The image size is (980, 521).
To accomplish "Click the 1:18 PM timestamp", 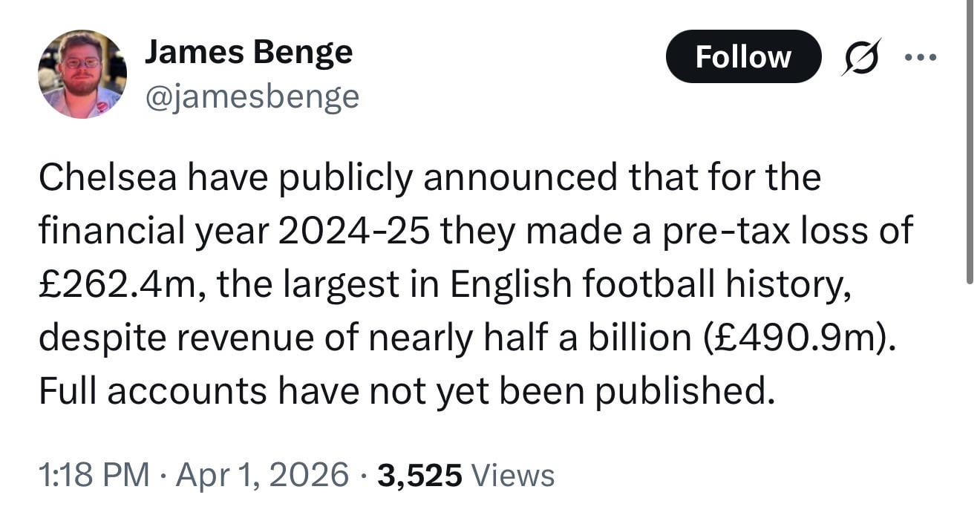I will 94,475.
